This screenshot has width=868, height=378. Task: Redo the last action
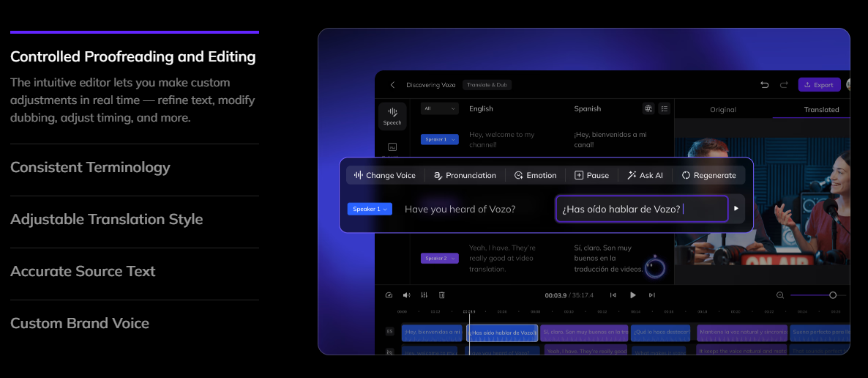click(x=783, y=85)
